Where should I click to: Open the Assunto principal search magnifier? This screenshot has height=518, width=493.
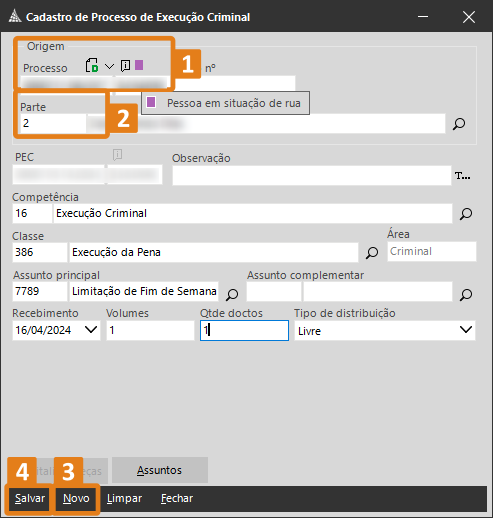[232, 294]
